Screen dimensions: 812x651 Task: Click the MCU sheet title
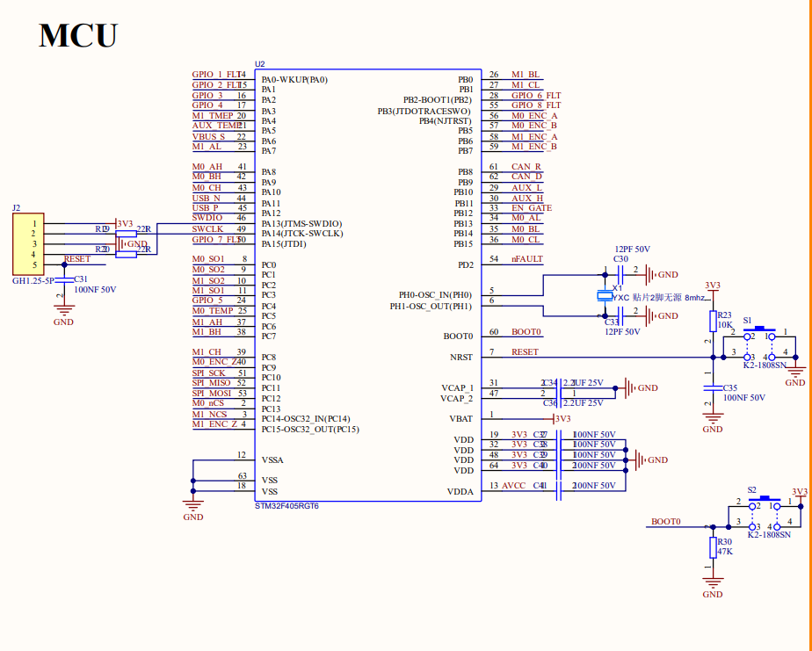pos(77,35)
